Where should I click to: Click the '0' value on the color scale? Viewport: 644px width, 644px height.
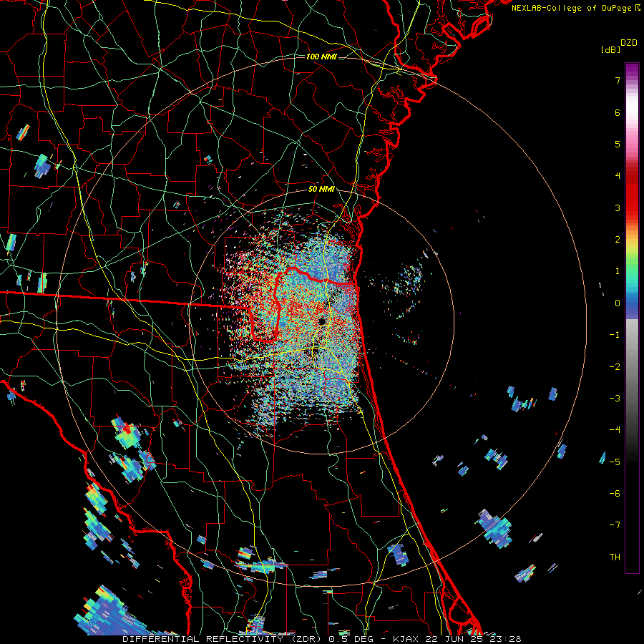[618, 303]
